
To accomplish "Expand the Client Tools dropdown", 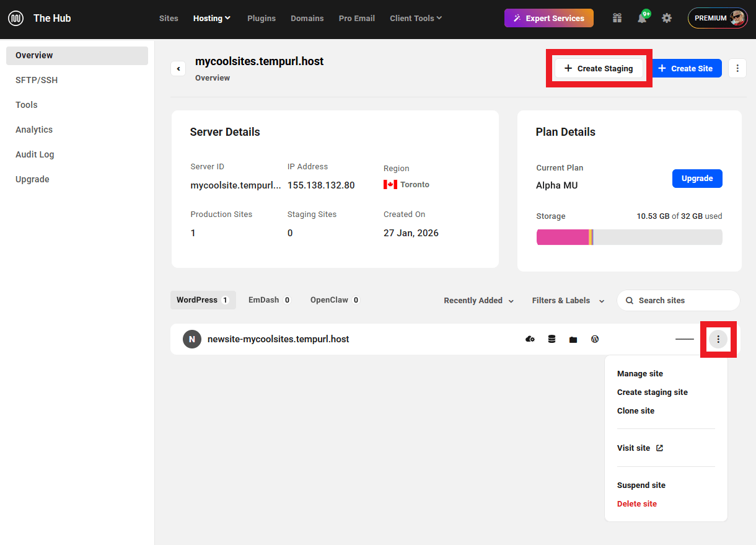I will click(416, 18).
